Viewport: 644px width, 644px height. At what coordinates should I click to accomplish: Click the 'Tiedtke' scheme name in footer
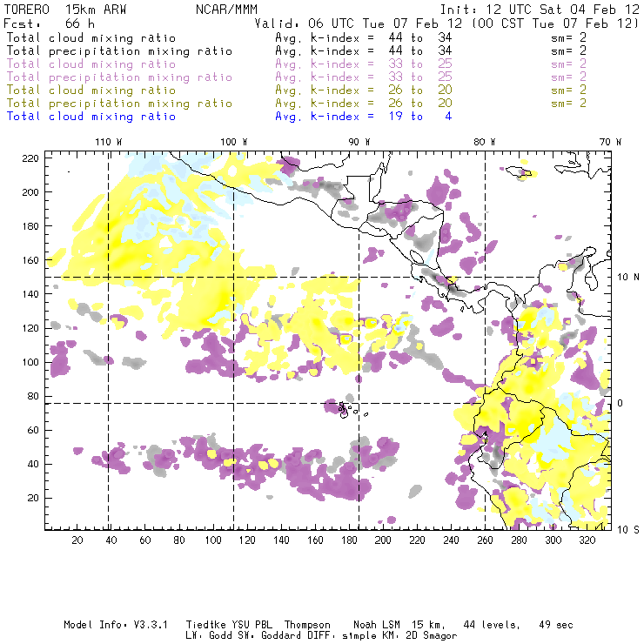206,625
